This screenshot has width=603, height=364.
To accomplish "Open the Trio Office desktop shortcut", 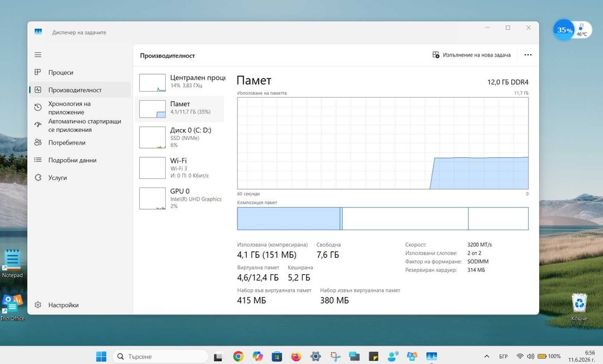I will click(12, 307).
